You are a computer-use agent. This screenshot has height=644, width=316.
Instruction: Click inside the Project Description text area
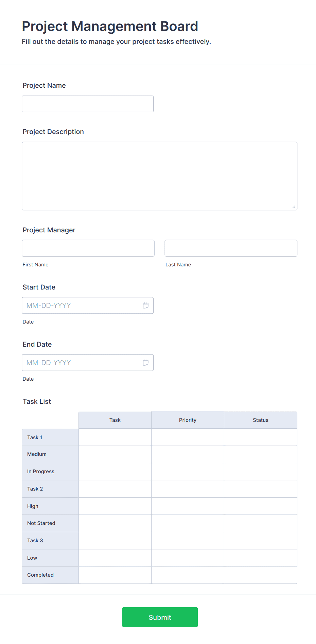(159, 176)
